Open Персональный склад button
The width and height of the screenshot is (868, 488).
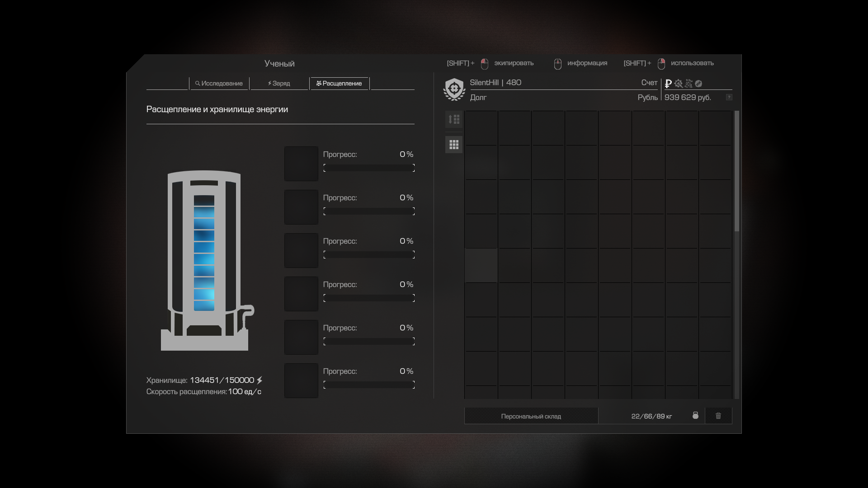[531, 416]
